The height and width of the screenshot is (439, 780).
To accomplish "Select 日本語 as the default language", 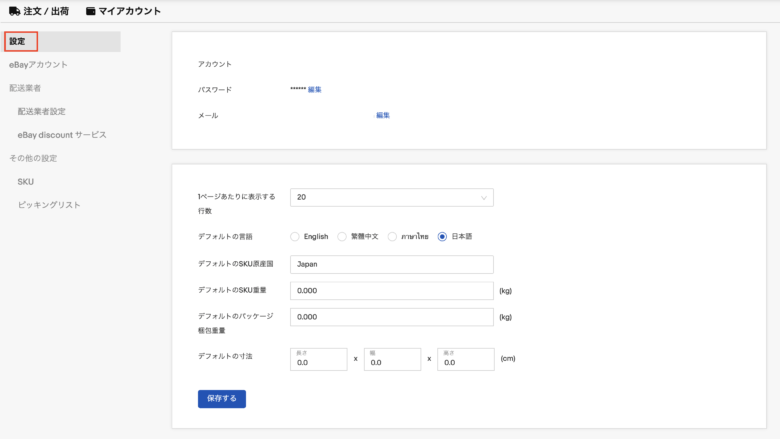I will [442, 237].
